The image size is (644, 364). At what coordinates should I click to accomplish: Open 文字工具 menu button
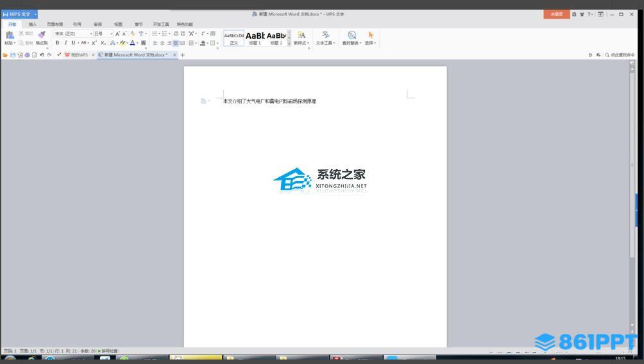tap(325, 38)
